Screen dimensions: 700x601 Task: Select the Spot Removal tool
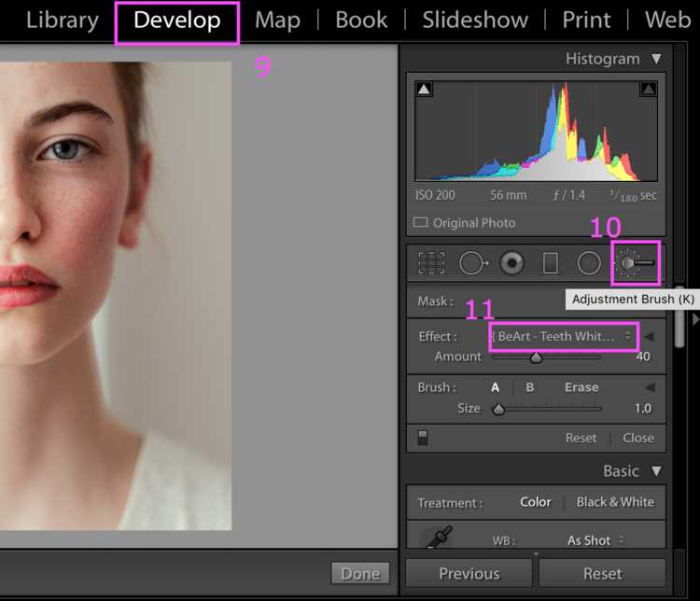coord(473,263)
